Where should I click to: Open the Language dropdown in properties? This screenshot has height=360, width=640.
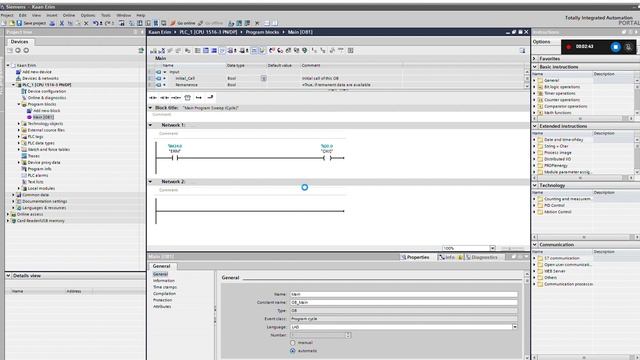(514, 327)
